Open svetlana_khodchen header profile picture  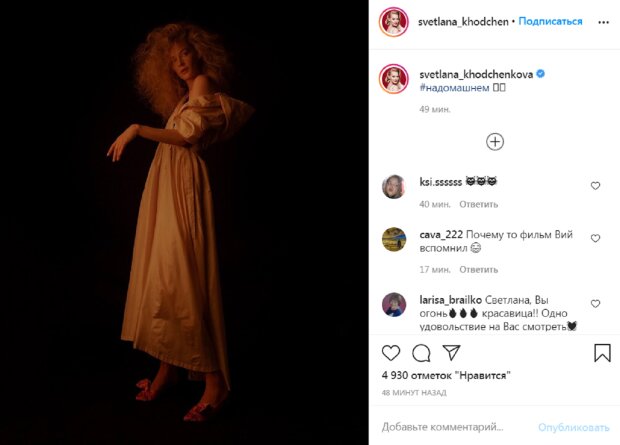[393, 22]
